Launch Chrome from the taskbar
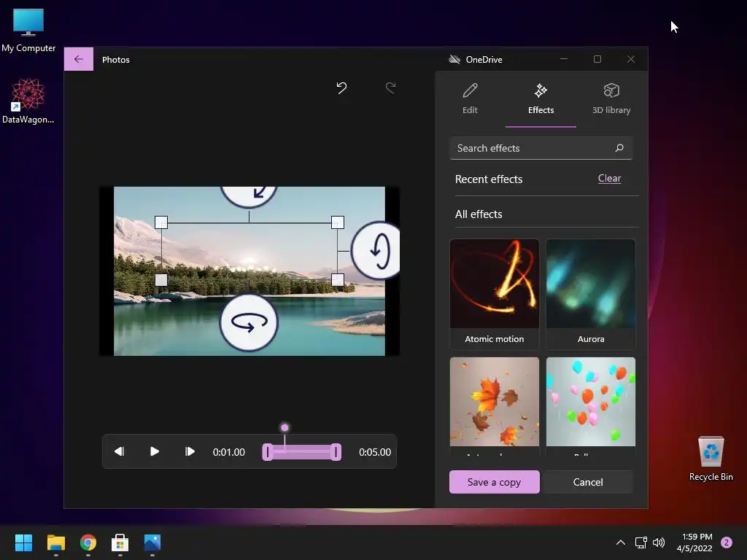This screenshot has width=747, height=560. tap(88, 542)
